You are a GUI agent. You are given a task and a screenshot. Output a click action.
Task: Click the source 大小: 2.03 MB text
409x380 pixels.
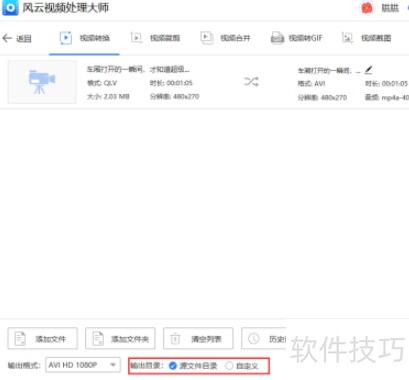tap(108, 97)
